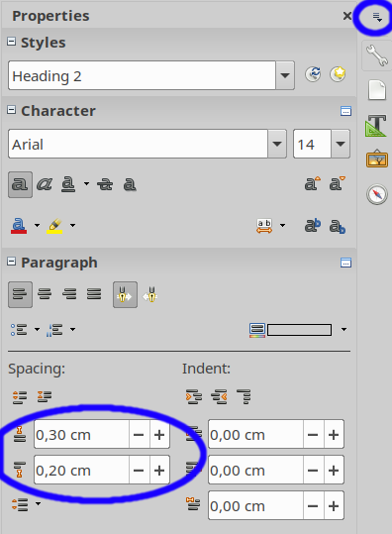
Task: Open the Gallery deck in the sidebar
Action: click(377, 159)
